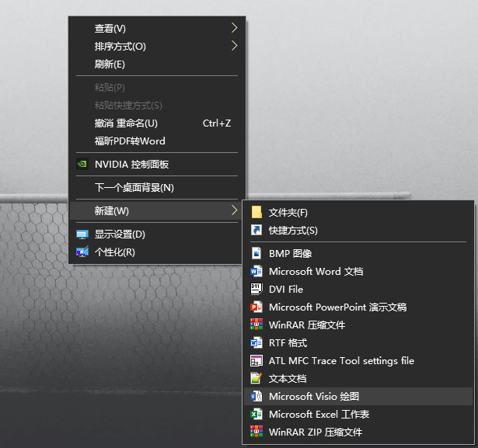Create ATL MFC Trace Tool settings file
Image resolution: width=478 pixels, height=448 pixels.
tap(358, 360)
